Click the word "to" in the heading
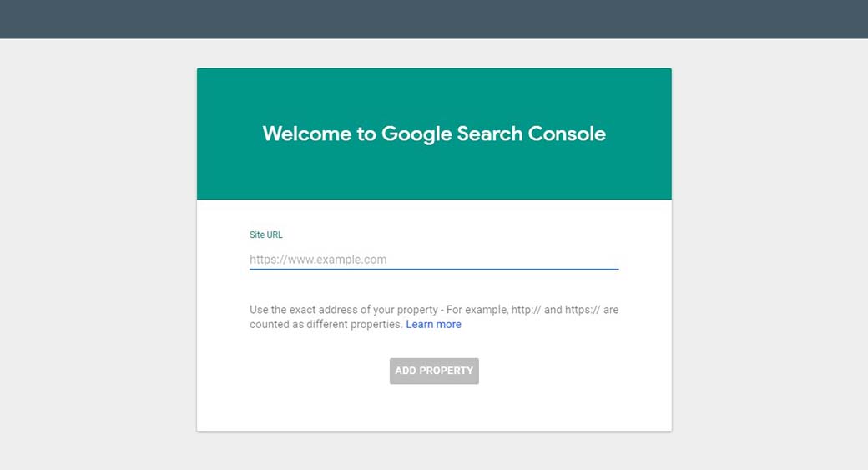This screenshot has height=470, width=868. click(366, 134)
